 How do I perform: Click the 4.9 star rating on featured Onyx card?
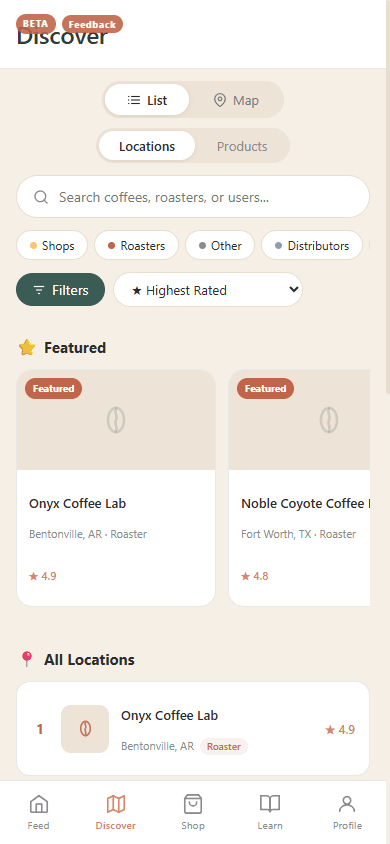pos(42,576)
